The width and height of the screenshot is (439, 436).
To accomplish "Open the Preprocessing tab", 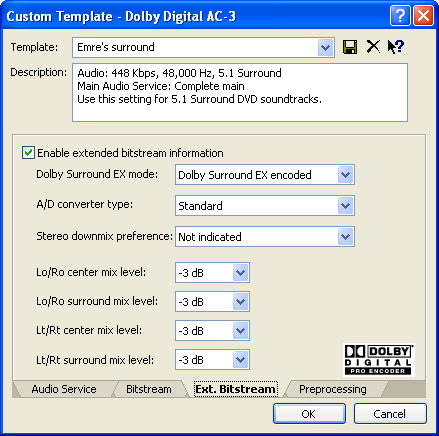I will [x=333, y=389].
